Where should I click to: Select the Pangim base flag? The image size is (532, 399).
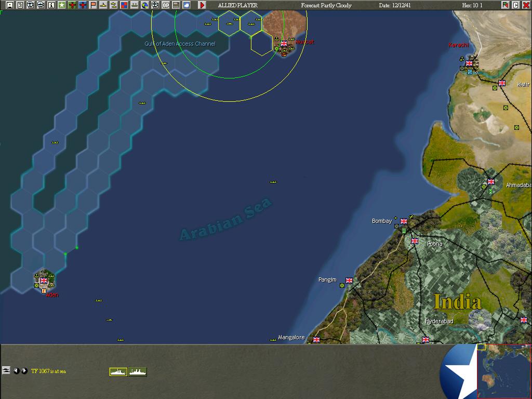point(349,280)
